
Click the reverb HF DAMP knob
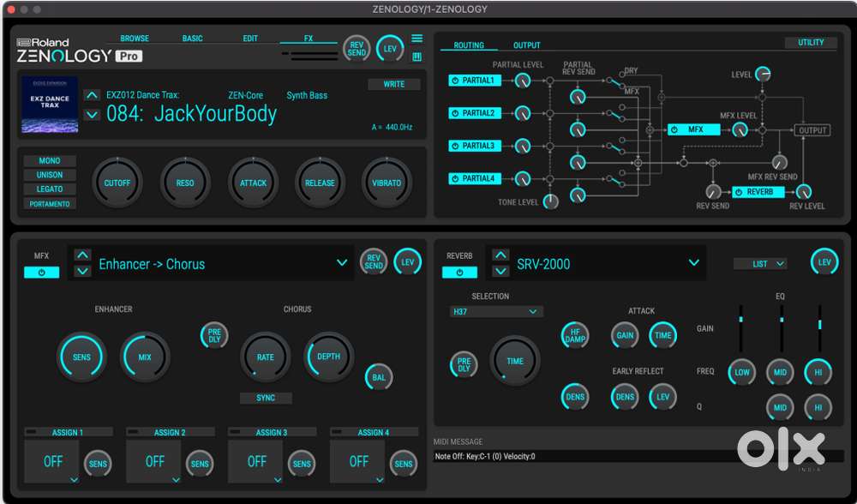(574, 335)
